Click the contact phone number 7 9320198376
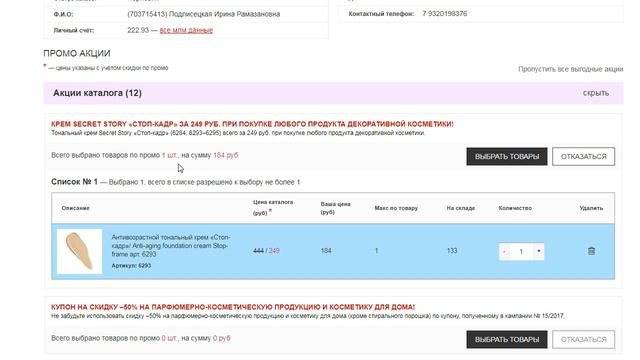 [x=444, y=13]
